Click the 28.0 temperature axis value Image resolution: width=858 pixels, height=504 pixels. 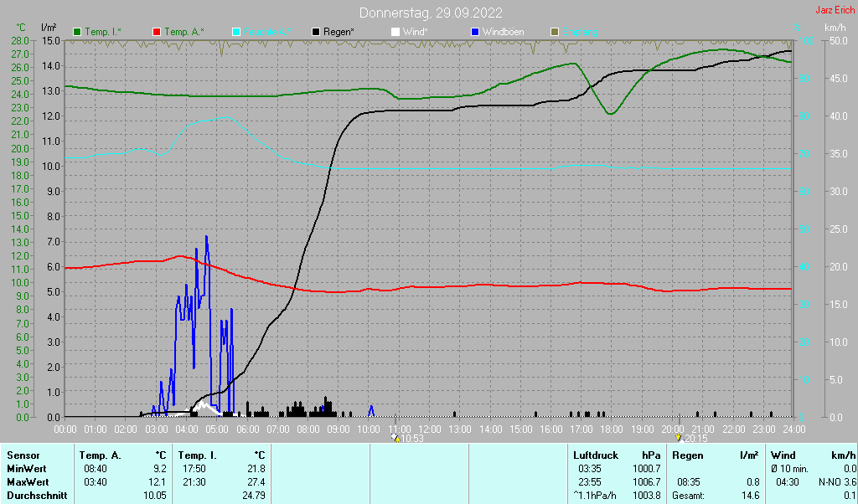(x=19, y=40)
